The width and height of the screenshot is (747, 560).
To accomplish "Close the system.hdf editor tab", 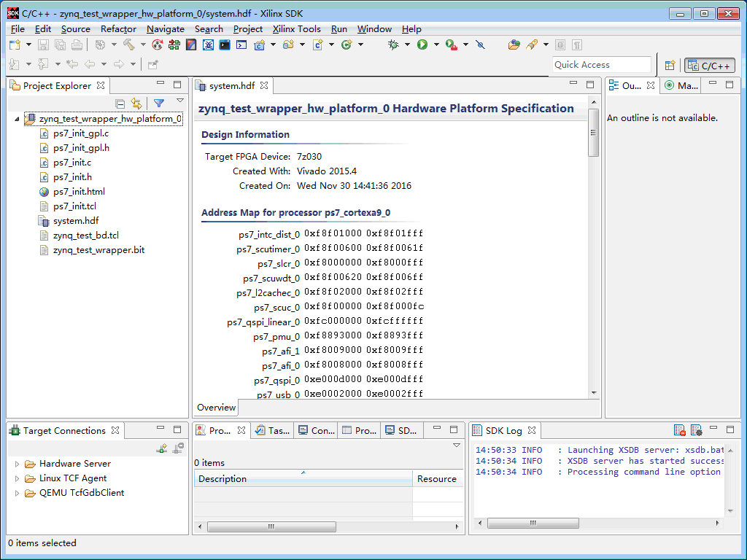I will point(264,85).
